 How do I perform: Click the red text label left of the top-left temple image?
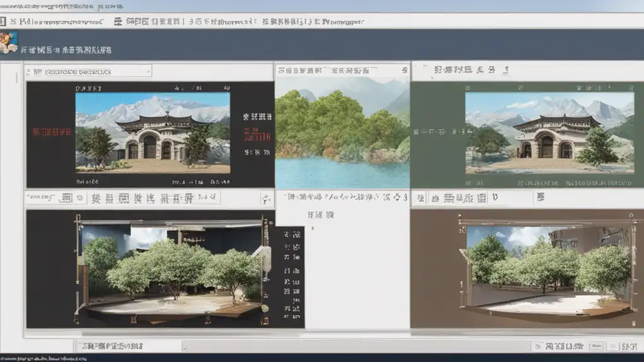point(52,133)
